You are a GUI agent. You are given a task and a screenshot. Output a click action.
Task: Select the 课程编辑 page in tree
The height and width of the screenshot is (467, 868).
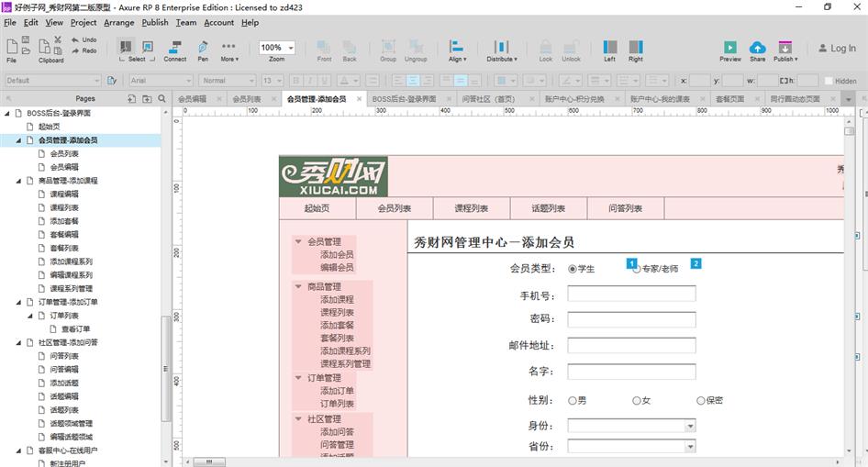(x=64, y=195)
